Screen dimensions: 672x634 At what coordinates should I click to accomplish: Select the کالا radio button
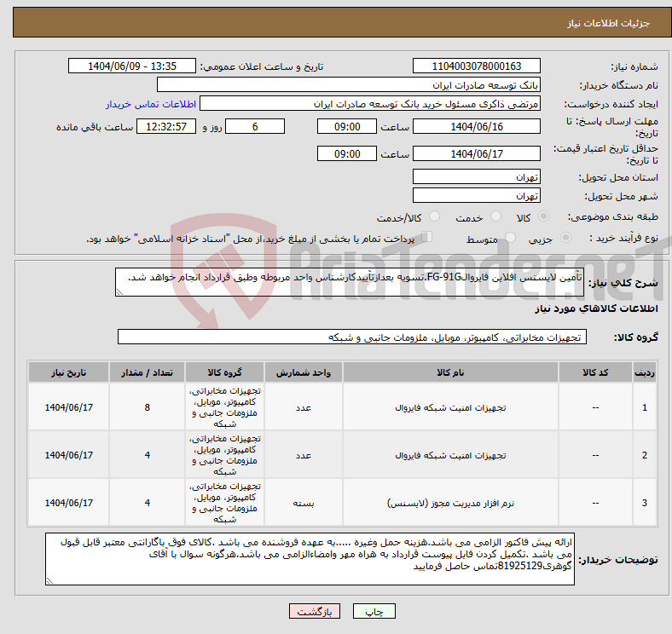(543, 216)
